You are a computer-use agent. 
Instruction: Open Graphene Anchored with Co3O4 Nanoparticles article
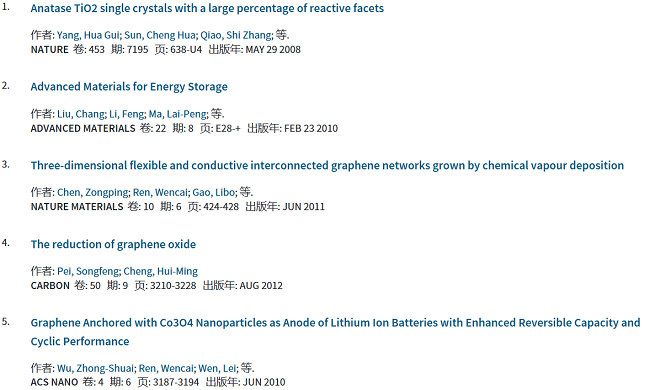pos(335,332)
